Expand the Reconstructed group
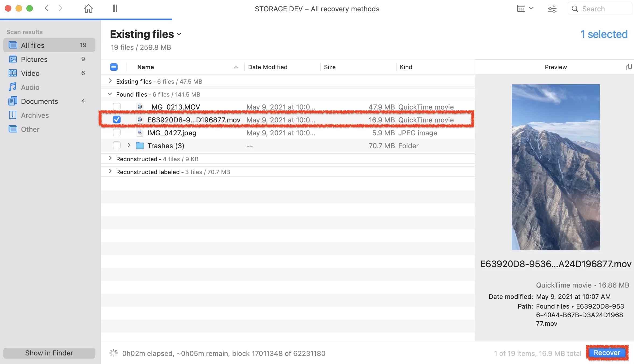Image resolution: width=634 pixels, height=364 pixels. tap(110, 158)
